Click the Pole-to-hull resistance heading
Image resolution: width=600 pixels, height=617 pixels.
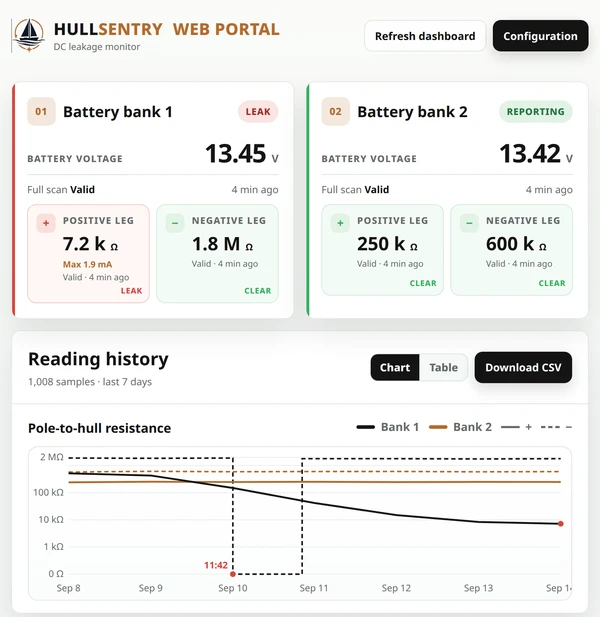[100, 428]
